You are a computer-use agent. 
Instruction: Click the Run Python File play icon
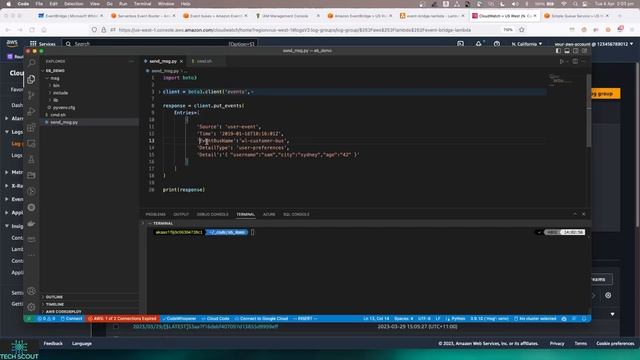(x=562, y=61)
